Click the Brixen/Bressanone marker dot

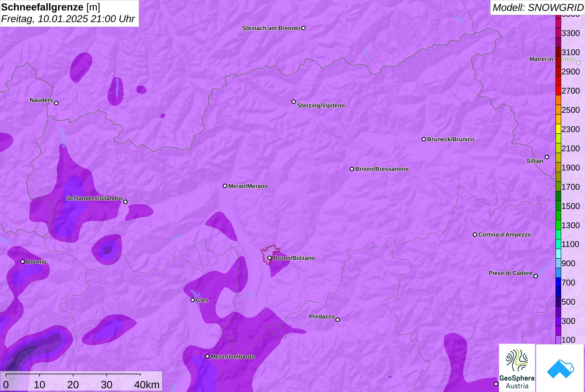(352, 169)
